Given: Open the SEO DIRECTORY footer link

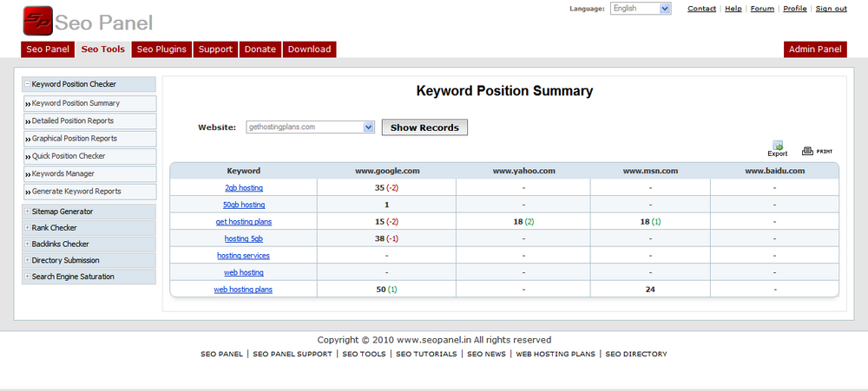Looking at the screenshot, I should [x=636, y=354].
